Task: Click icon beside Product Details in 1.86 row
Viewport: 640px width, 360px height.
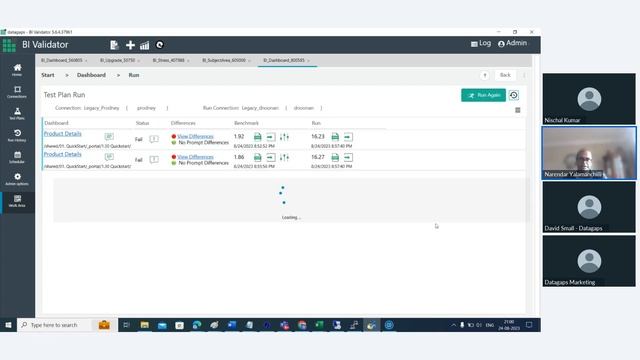Action: pos(109,157)
